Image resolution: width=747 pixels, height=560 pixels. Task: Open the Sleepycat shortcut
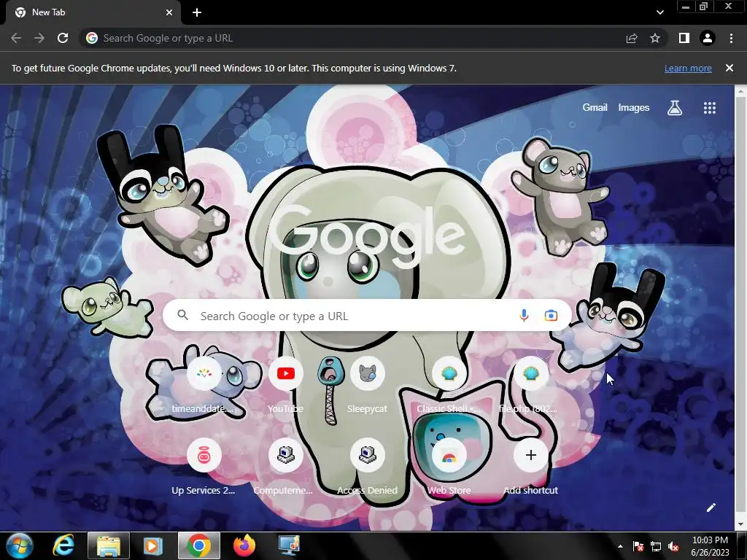[368, 384]
